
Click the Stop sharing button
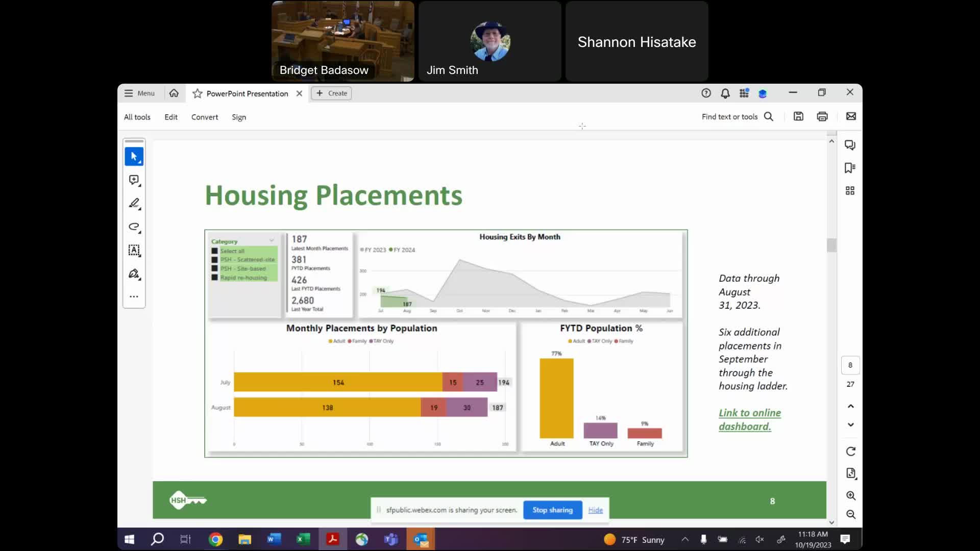tap(552, 510)
